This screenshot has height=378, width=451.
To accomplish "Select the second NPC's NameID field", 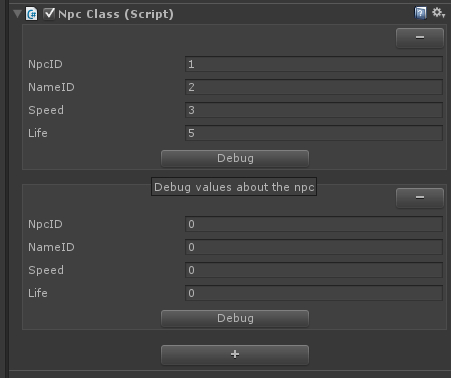I will click(314, 247).
